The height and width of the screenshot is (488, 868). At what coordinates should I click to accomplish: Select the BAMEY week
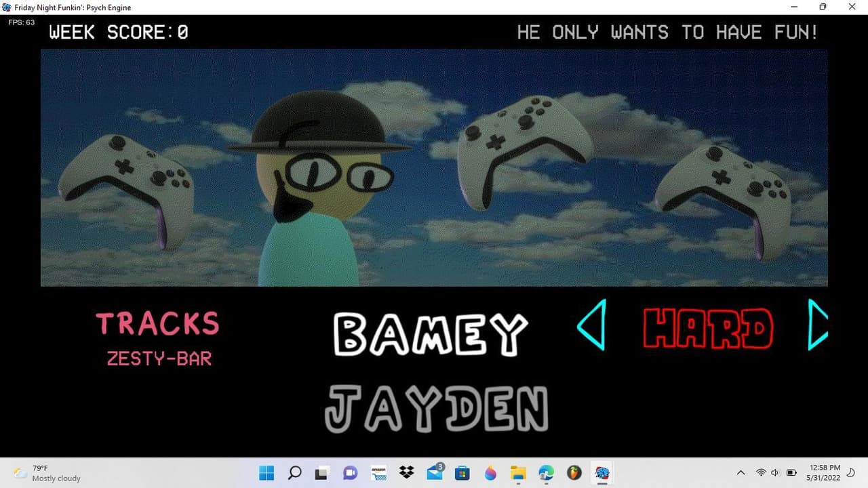point(431,334)
